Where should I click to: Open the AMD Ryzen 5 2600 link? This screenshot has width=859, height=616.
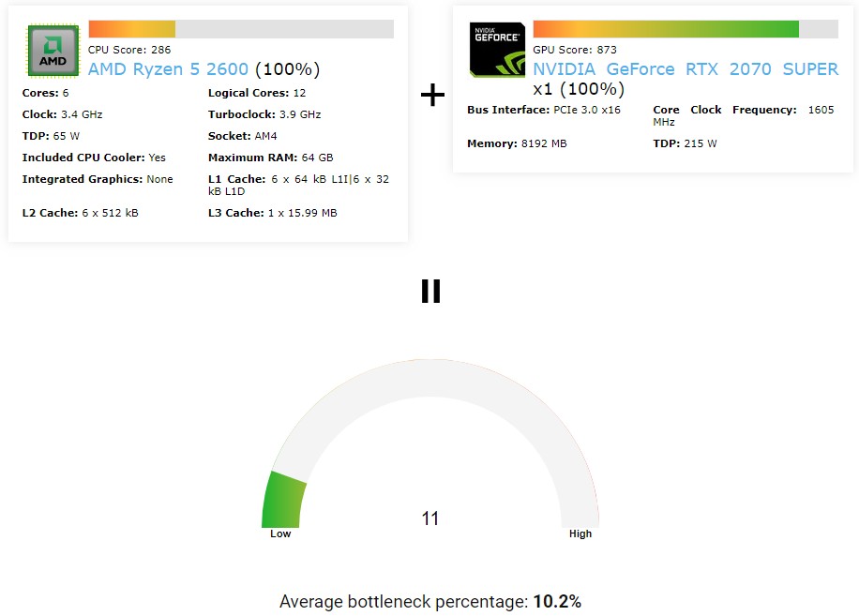168,69
